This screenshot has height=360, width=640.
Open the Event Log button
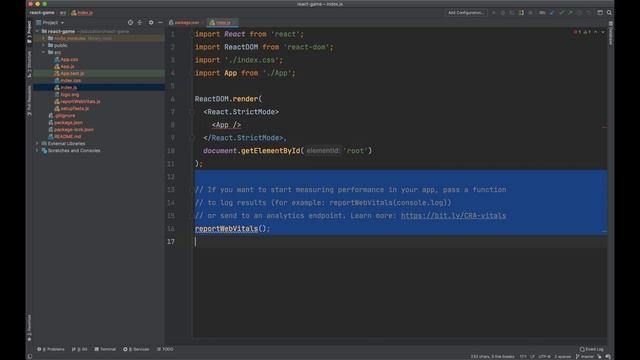coord(592,349)
